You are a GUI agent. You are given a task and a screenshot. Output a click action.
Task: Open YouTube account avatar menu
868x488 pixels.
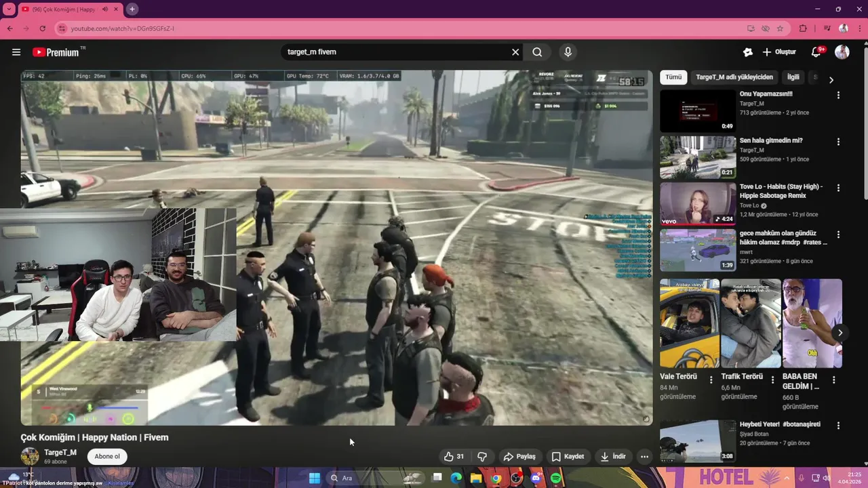point(842,52)
